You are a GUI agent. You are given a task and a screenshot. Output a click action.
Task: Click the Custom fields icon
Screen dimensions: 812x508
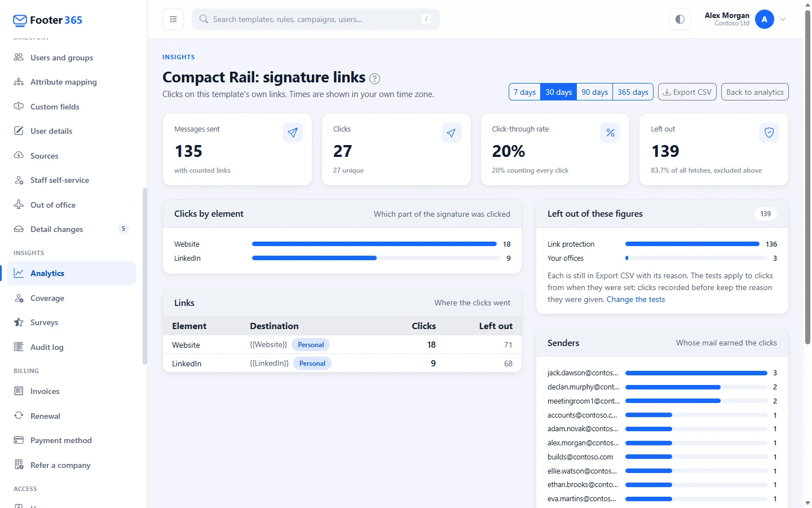point(19,106)
